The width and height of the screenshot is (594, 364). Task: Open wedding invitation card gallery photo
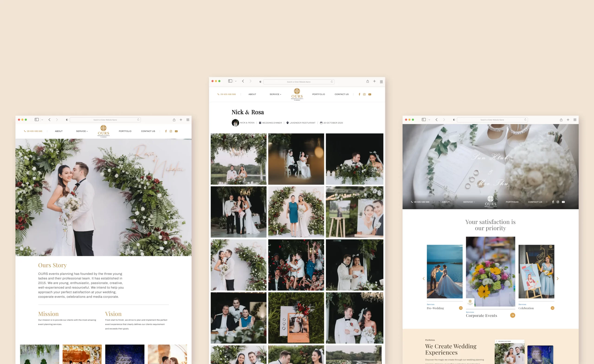(296, 318)
